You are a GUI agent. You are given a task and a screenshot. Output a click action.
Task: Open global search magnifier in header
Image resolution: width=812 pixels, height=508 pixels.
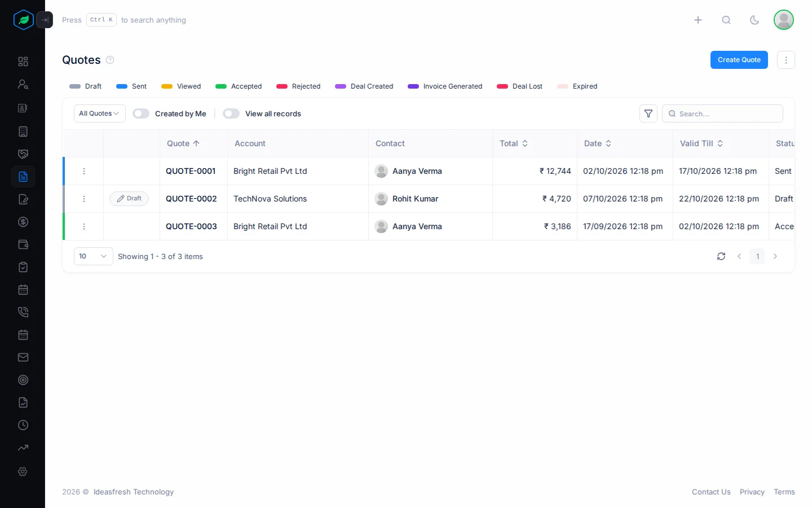pos(726,20)
